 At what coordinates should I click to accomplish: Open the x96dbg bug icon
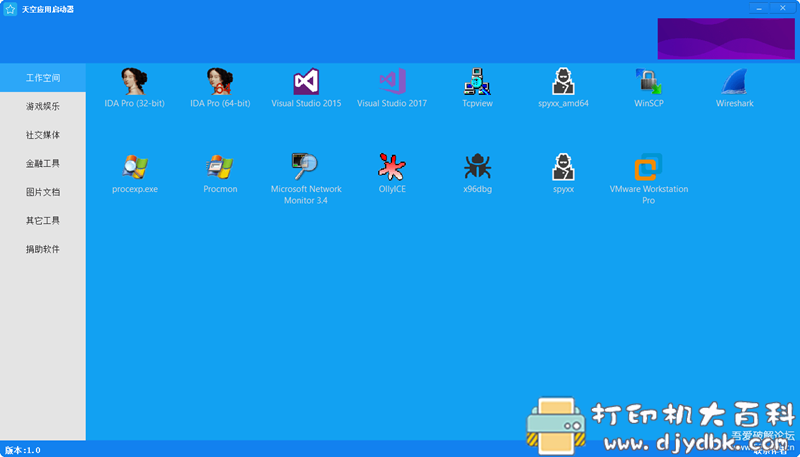(478, 167)
